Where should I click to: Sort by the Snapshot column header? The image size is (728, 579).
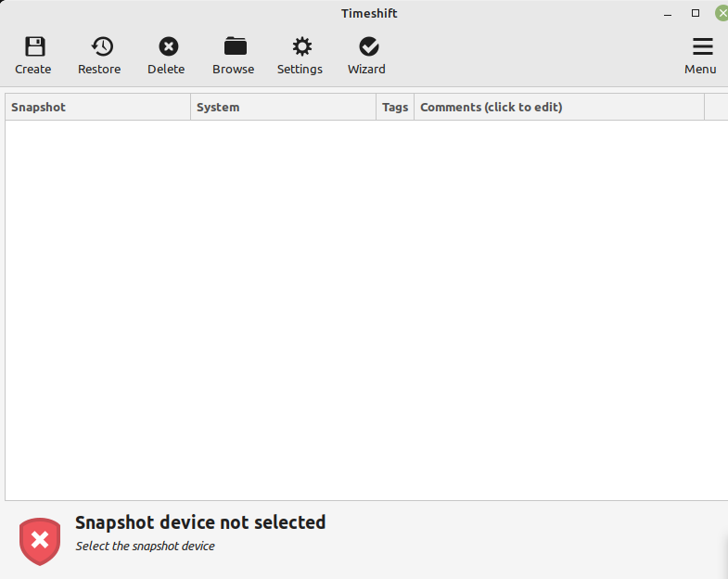[x=98, y=107]
